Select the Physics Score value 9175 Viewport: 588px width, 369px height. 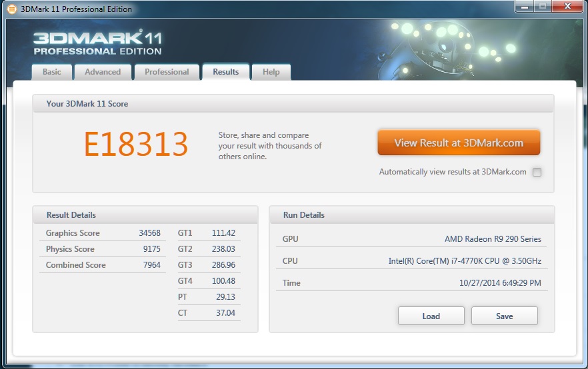pyautogui.click(x=151, y=249)
